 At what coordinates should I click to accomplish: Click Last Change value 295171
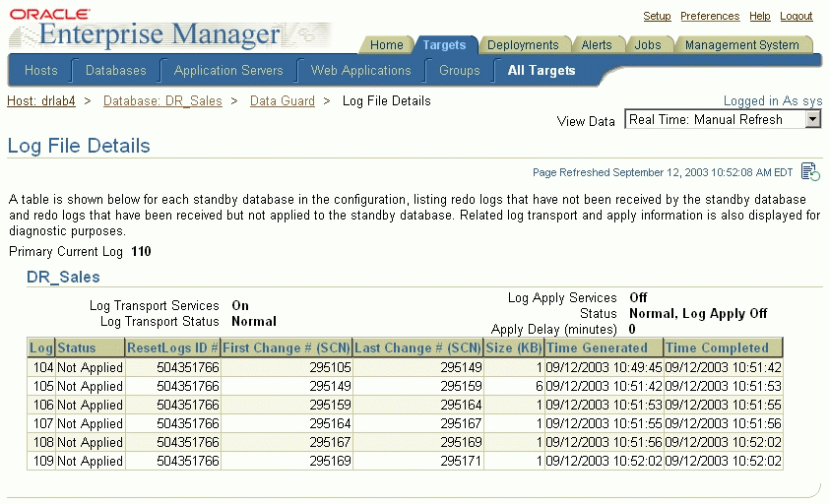[461, 461]
